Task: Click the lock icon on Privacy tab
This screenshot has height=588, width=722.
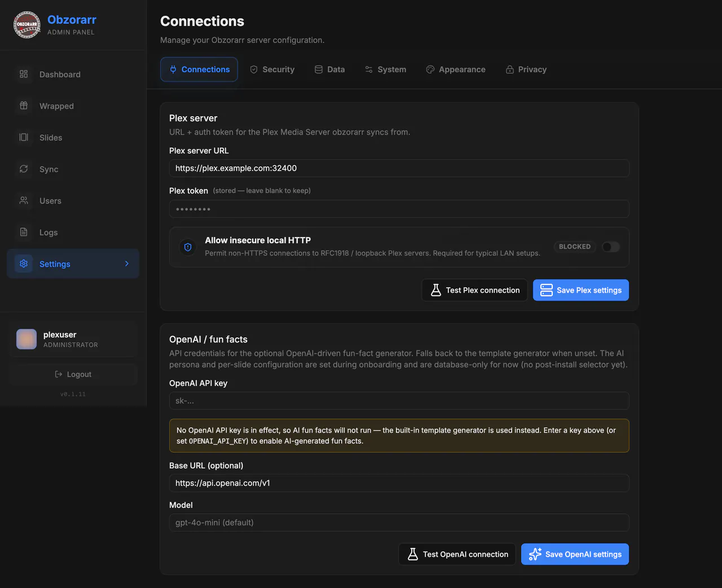Action: click(510, 69)
